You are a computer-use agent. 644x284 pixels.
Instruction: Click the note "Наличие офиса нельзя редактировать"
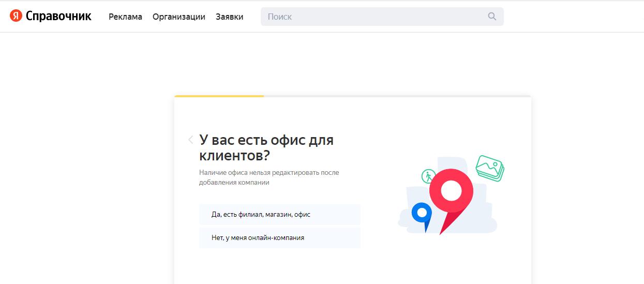tap(269, 177)
